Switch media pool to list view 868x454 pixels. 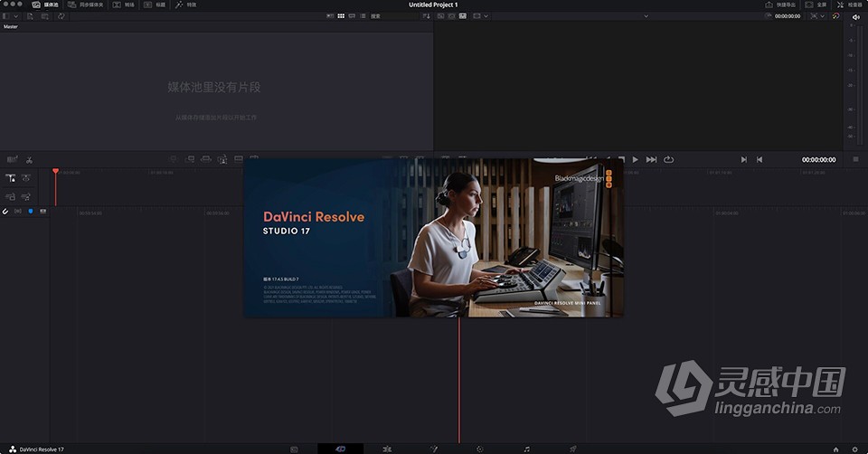point(363,16)
